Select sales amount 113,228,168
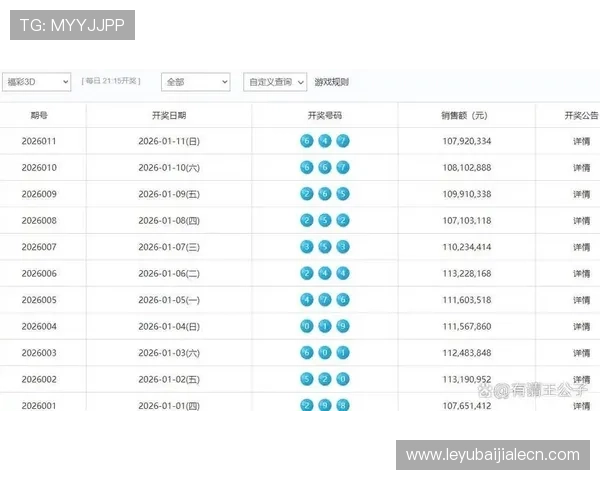Image resolution: width=600 pixels, height=480 pixels. (x=467, y=274)
